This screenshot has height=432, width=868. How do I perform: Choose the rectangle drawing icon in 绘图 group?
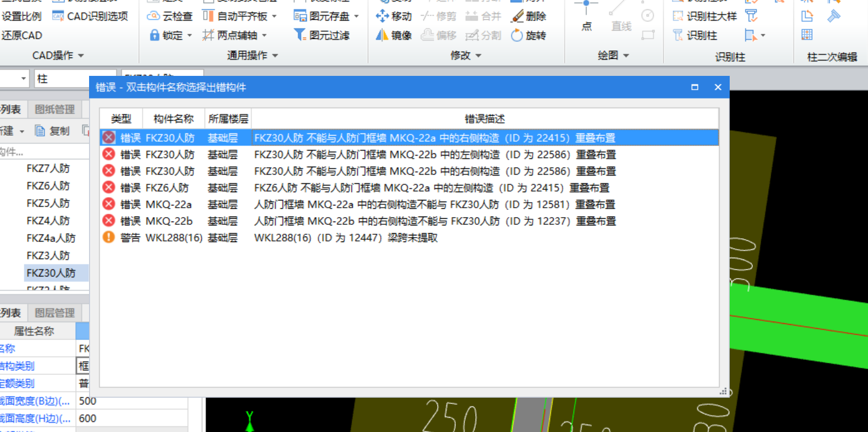point(648,35)
